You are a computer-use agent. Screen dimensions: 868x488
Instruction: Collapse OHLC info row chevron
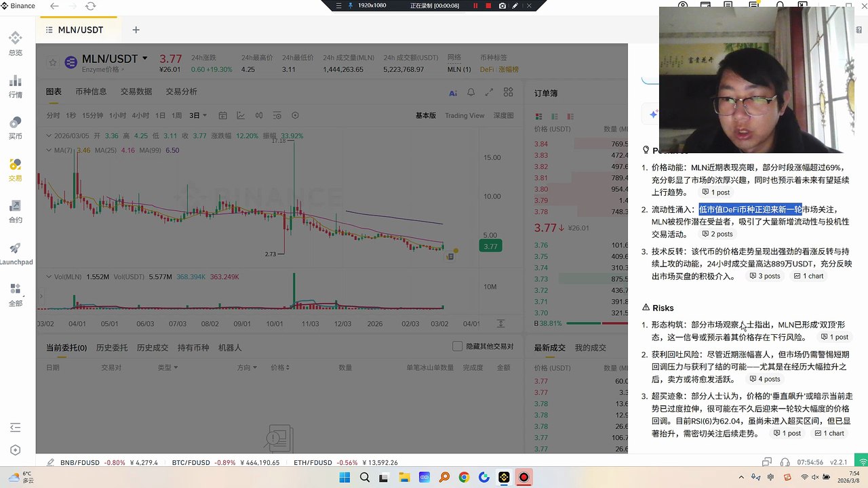(49, 136)
